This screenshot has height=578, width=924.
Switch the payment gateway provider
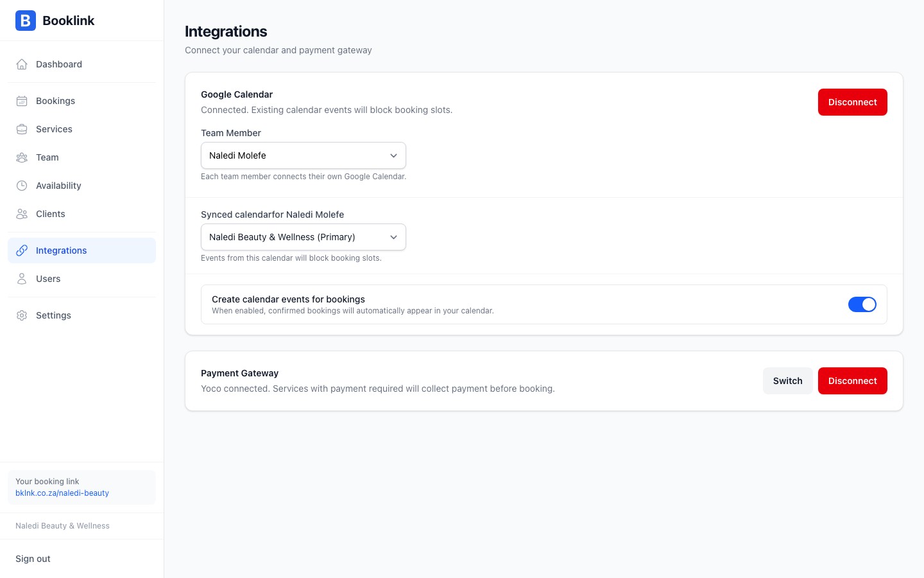pyautogui.click(x=787, y=381)
